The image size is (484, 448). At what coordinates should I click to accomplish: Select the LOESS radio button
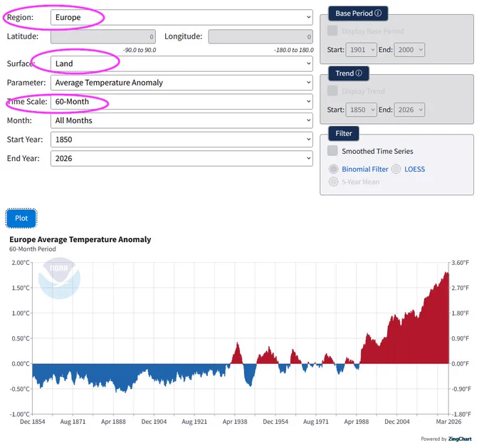click(396, 169)
